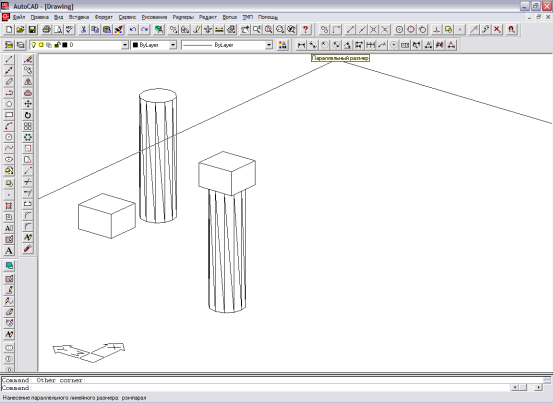Activate the Linear dimension tool

[301, 45]
